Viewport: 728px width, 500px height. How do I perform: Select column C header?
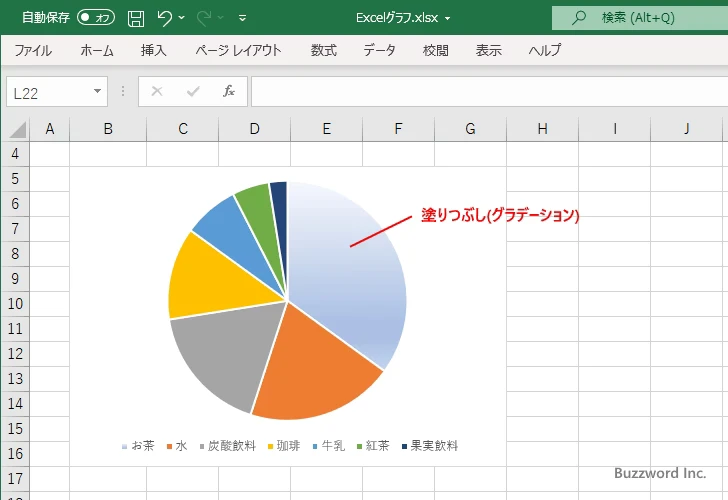coord(182,129)
